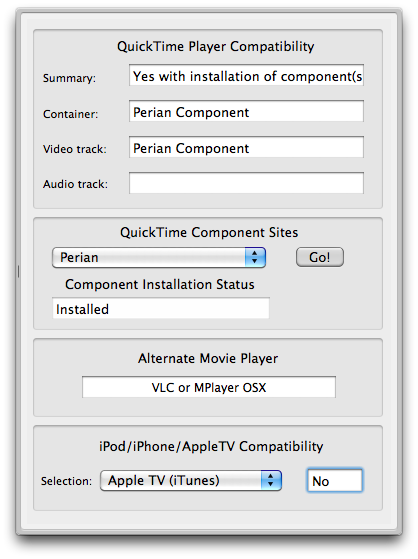Open the Perian component sites popup menu
Screen dimensions: 418x559
click(x=159, y=257)
